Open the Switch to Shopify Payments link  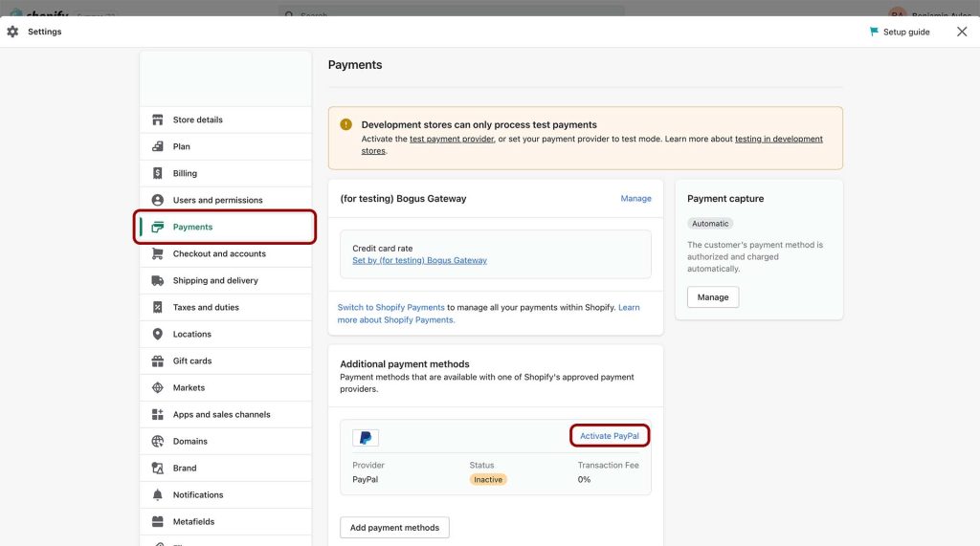tap(390, 307)
